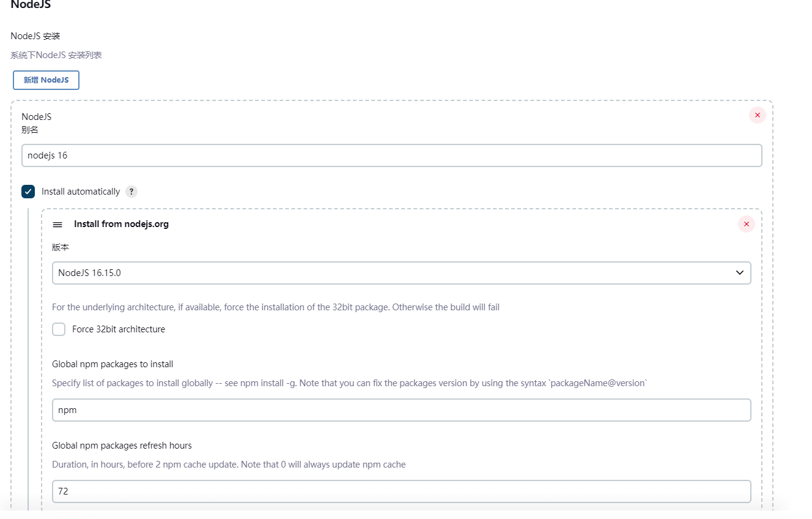This screenshot has width=812, height=519.
Task: Click the NodeJS 安装 section label
Action: point(35,36)
